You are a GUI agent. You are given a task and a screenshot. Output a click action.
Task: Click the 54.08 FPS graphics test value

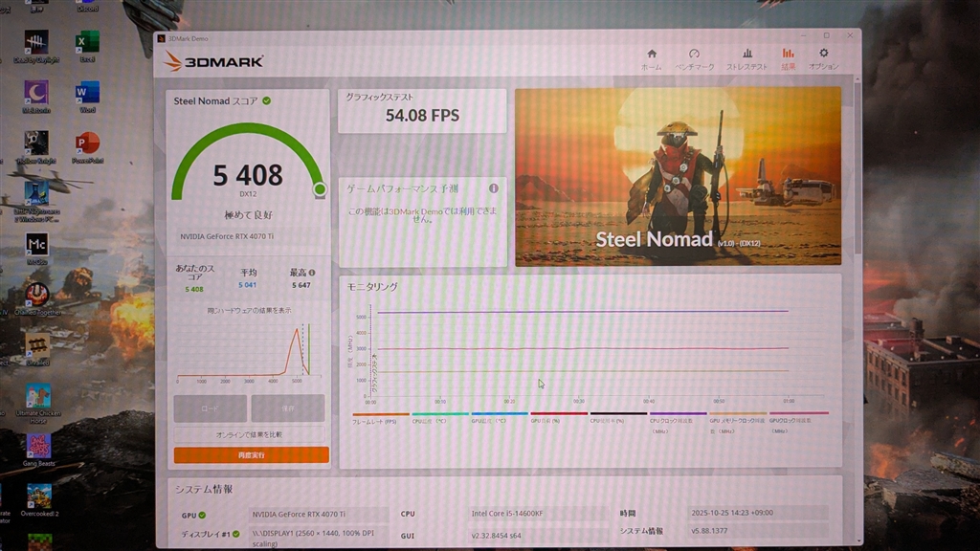coord(422,116)
